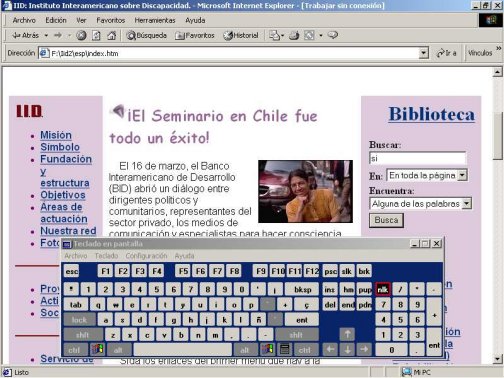Image resolution: width=504 pixels, height=378 pixels.
Task: Click the psc print screen key
Action: click(330, 271)
